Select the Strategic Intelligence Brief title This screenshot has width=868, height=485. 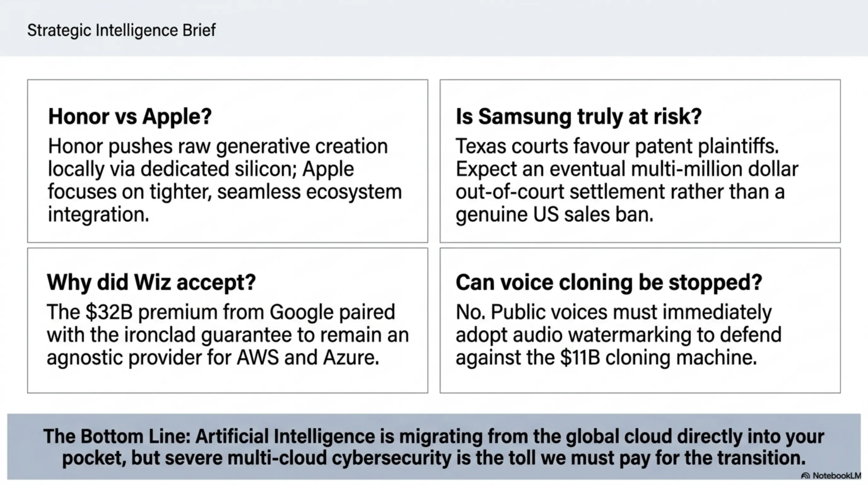pos(121,30)
